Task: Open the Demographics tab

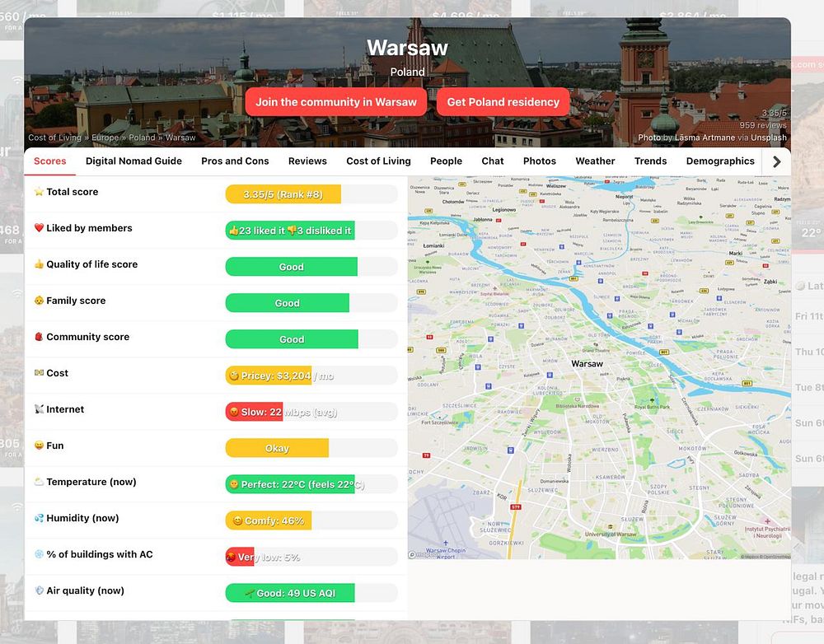Action: click(x=720, y=161)
